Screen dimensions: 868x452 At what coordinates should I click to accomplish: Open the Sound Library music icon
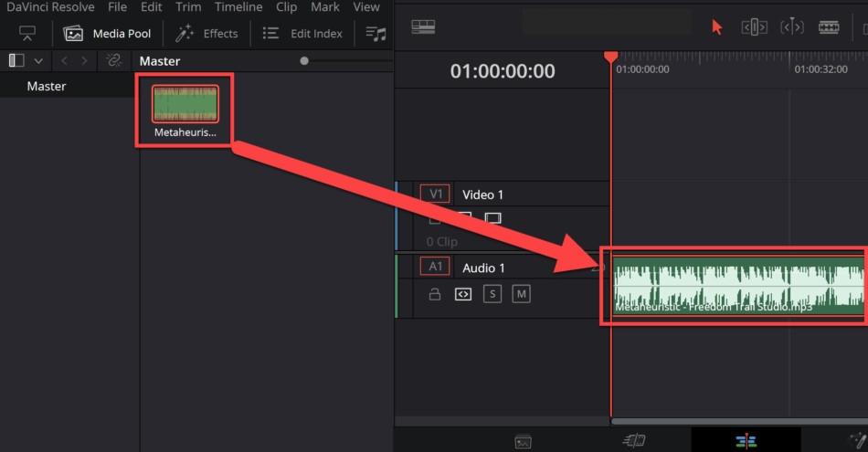pyautogui.click(x=376, y=34)
